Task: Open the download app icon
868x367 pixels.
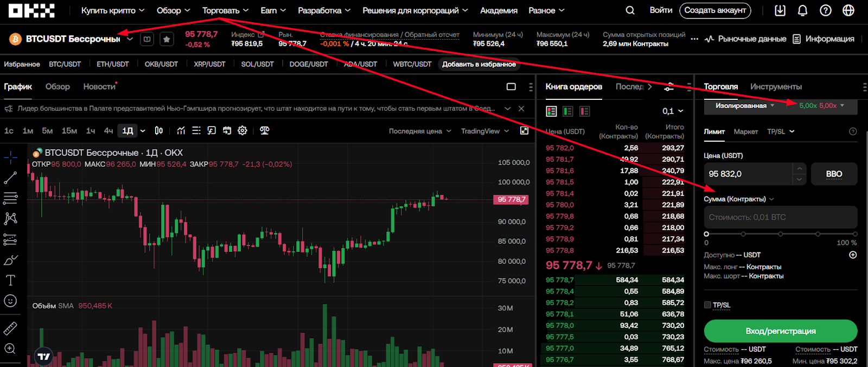Action: (x=780, y=10)
